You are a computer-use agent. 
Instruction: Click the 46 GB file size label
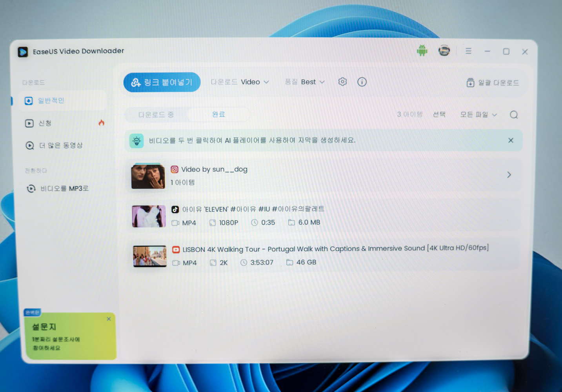click(306, 262)
